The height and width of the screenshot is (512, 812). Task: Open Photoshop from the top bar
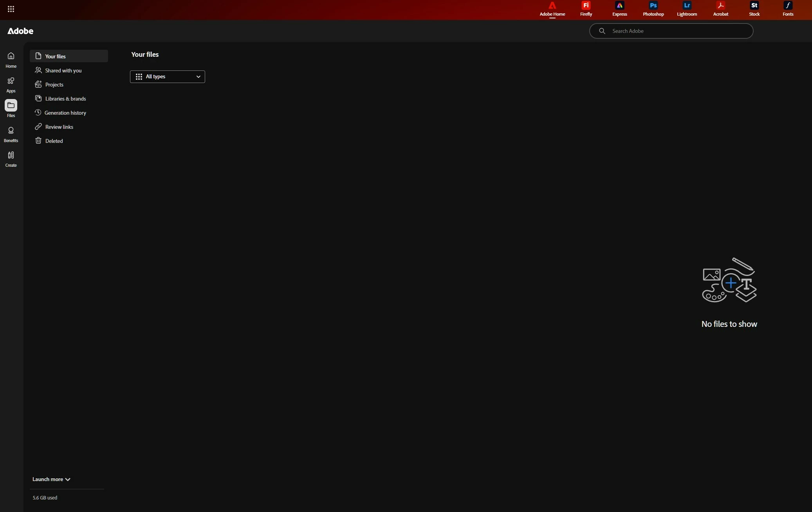653,9
